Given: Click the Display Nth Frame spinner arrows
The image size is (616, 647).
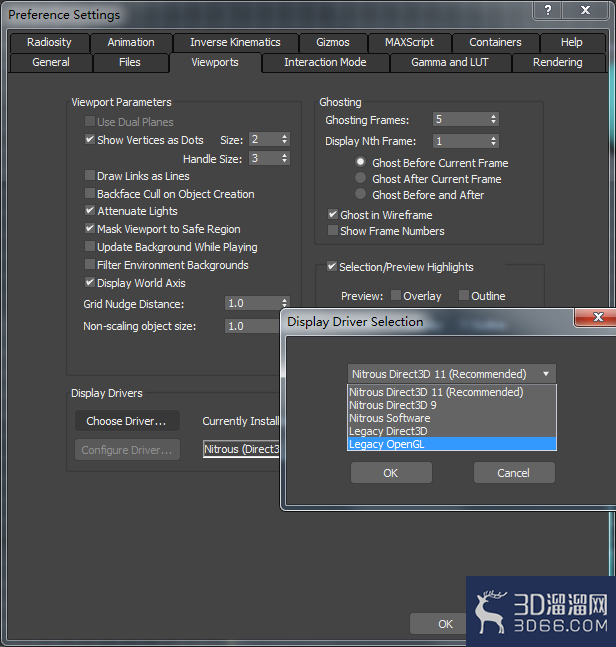Looking at the screenshot, I should (493, 141).
